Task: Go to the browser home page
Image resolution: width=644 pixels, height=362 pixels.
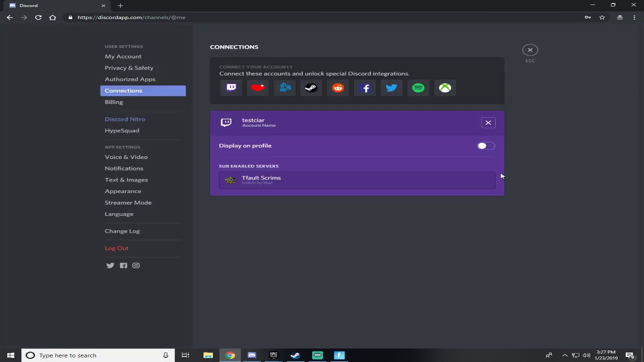Action: click(x=52, y=17)
